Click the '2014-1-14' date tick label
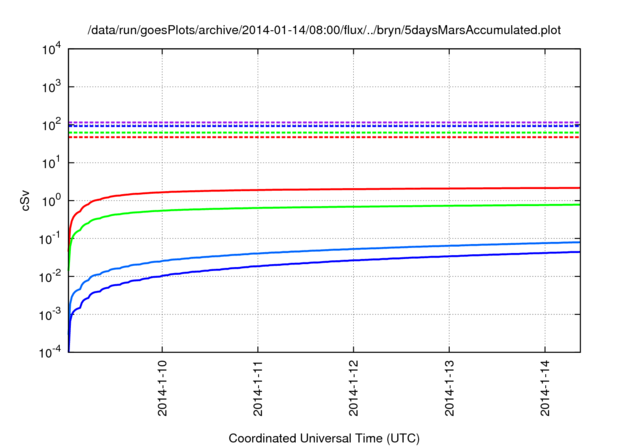The width and height of the screenshot is (640, 448). (545, 388)
